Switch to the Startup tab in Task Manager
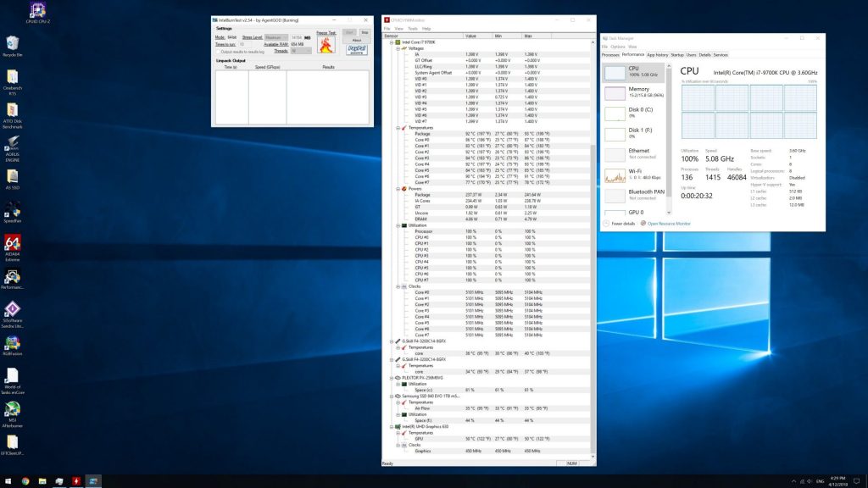 (677, 55)
